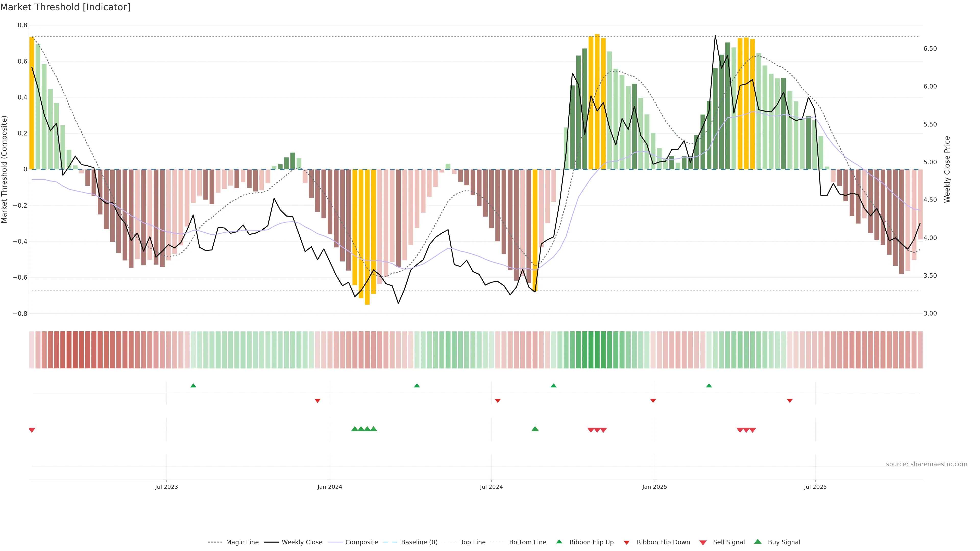The image size is (980, 551).
Task: Click the red flip-down marker just before Jul 2025
Action: pyautogui.click(x=790, y=401)
